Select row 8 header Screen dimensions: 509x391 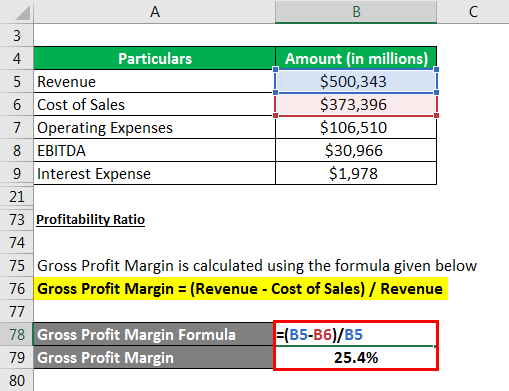(x=17, y=150)
